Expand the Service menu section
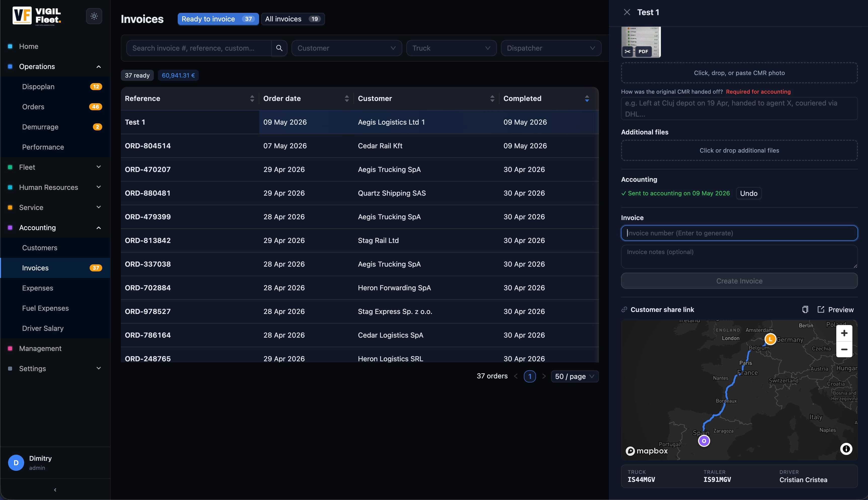This screenshot has width=868, height=500. click(55, 207)
